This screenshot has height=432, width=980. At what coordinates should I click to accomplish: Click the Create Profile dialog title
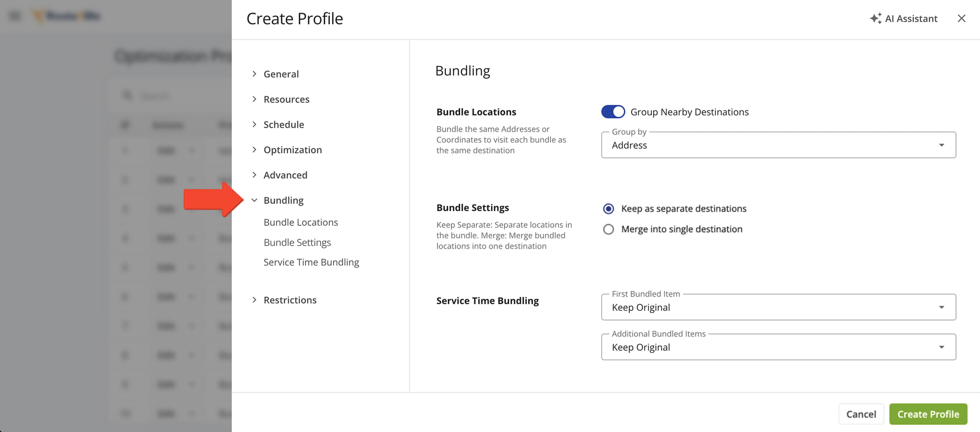(295, 19)
